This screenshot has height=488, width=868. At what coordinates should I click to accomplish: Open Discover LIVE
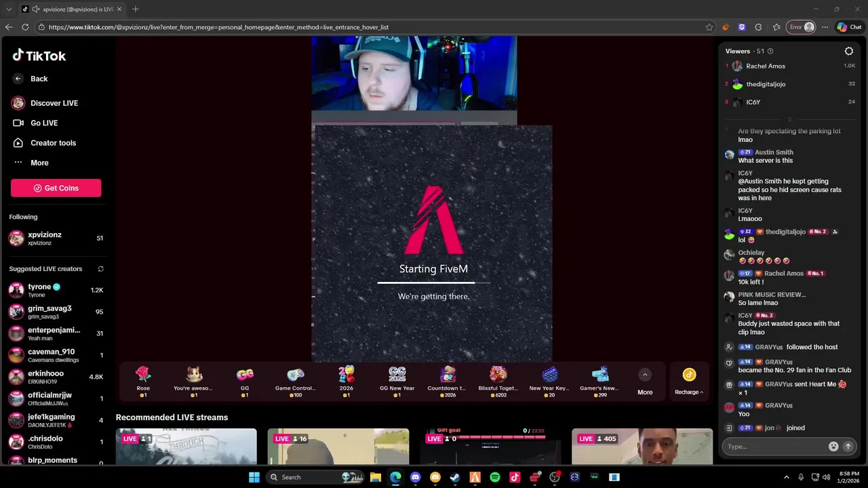[x=45, y=103]
